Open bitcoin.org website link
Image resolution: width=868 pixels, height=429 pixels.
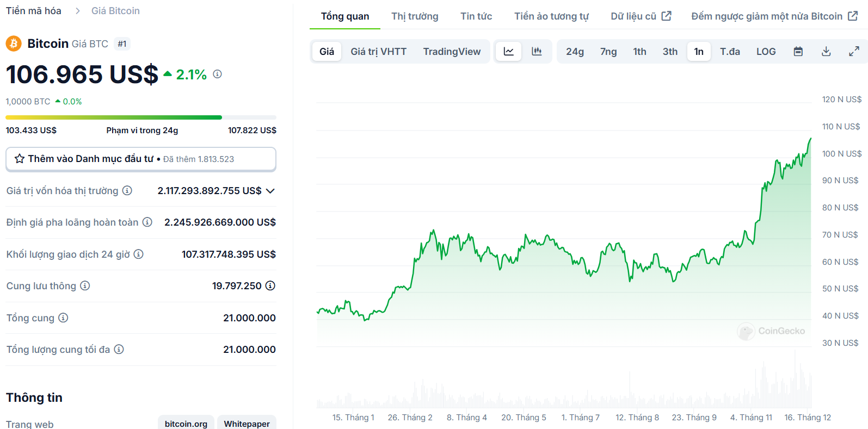coord(186,423)
